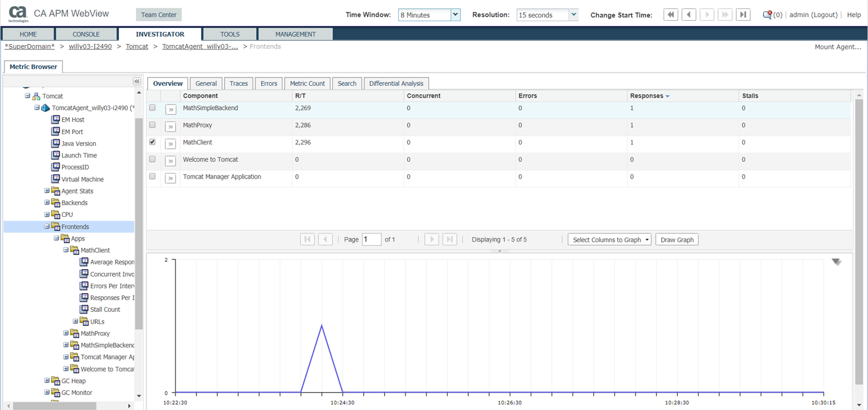868x410 pixels.
Task: Click the Errors Per Interval metric icon
Action: coord(84,286)
